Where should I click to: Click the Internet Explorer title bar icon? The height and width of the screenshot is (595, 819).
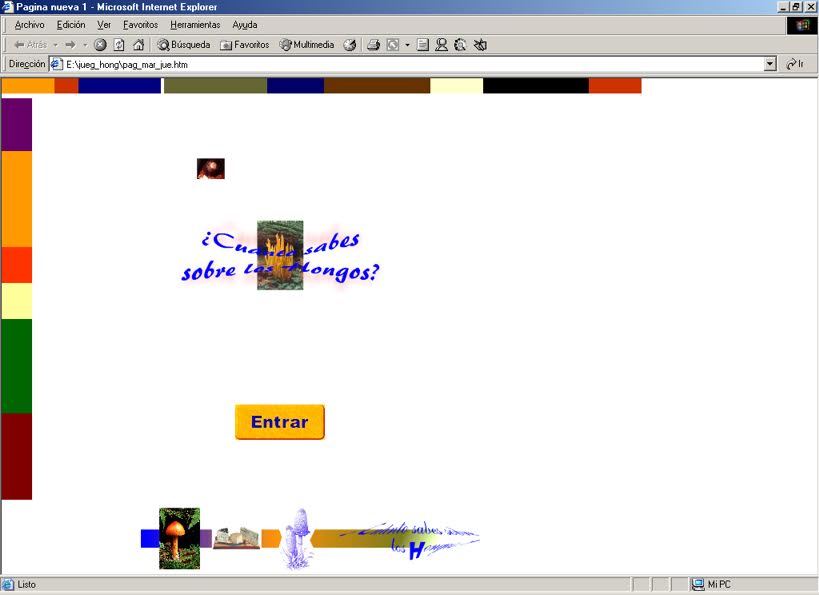[7, 7]
